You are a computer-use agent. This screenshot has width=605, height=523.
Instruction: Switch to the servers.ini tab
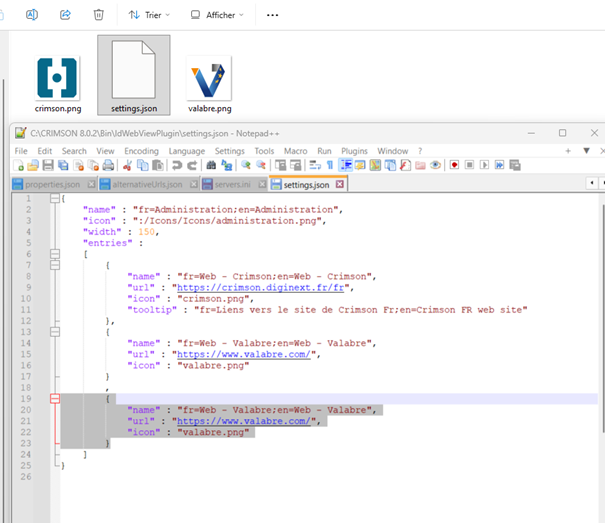click(230, 184)
